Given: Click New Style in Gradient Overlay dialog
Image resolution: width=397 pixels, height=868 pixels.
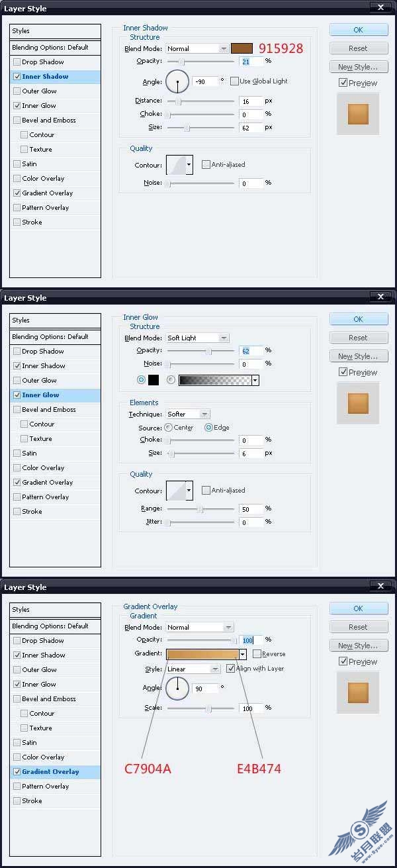Looking at the screenshot, I should tap(358, 646).
